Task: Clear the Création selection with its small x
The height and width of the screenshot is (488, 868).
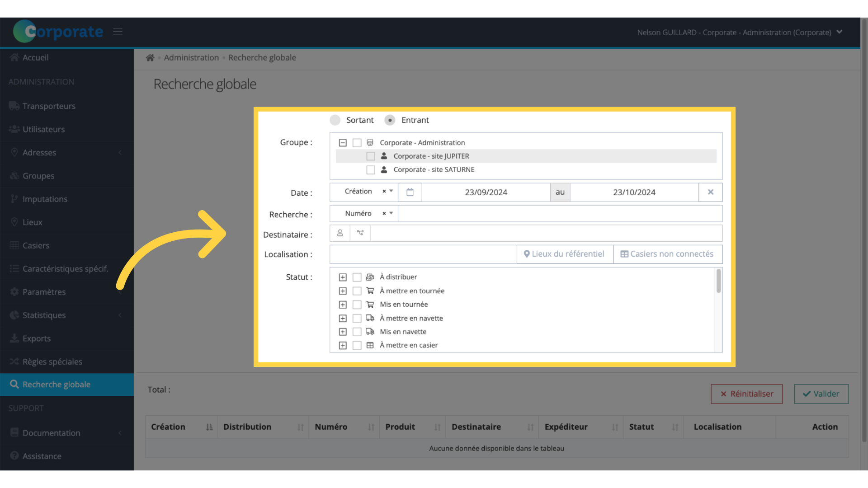Action: [x=384, y=192]
